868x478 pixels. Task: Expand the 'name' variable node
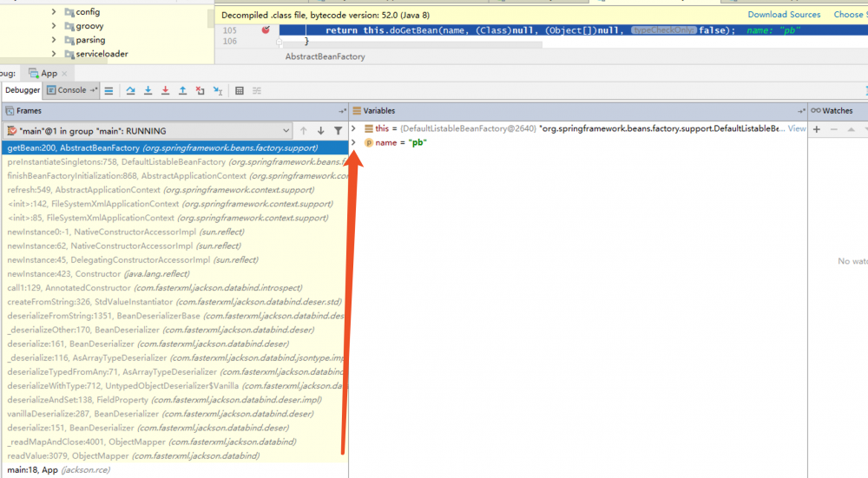pos(353,143)
